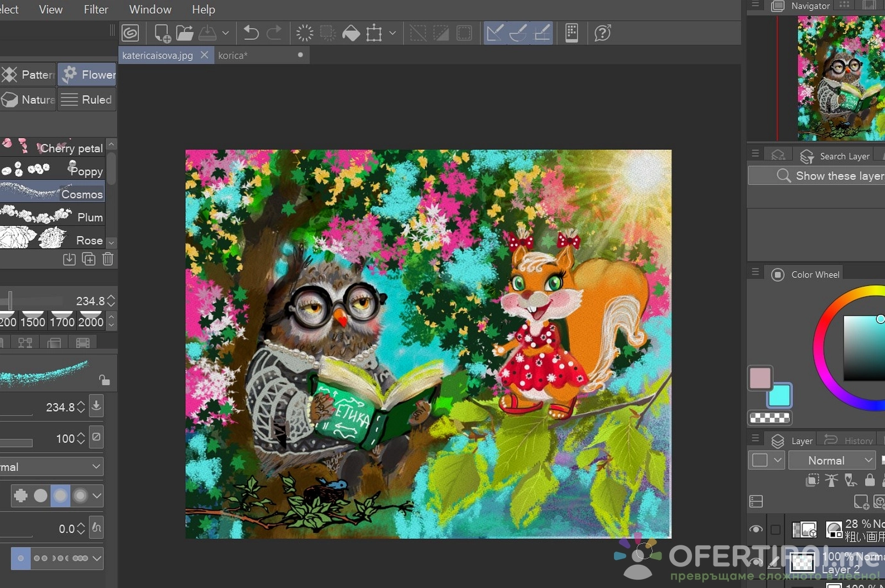Toggle Snap to Grid
This screenshot has width=885, height=588.
point(542,33)
